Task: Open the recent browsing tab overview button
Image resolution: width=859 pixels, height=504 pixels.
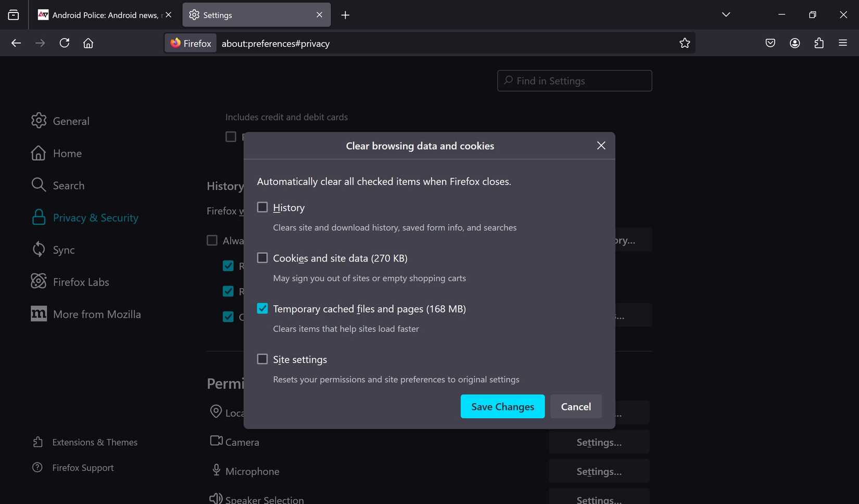Action: (x=14, y=15)
